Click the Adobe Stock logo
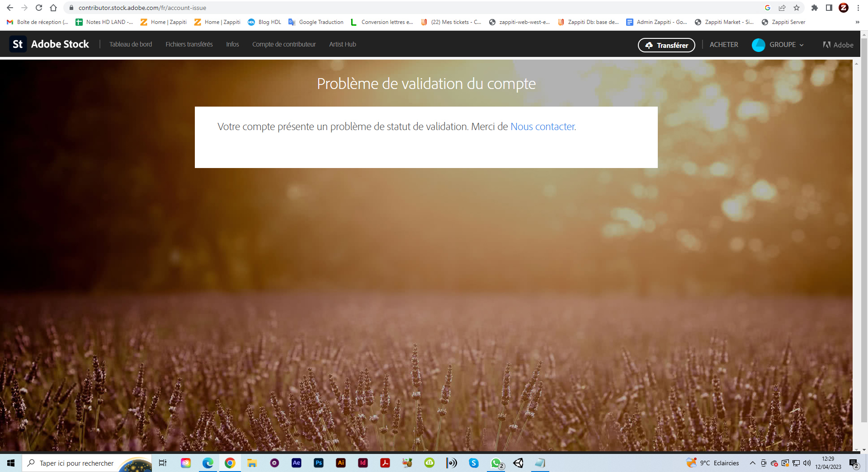 49,44
